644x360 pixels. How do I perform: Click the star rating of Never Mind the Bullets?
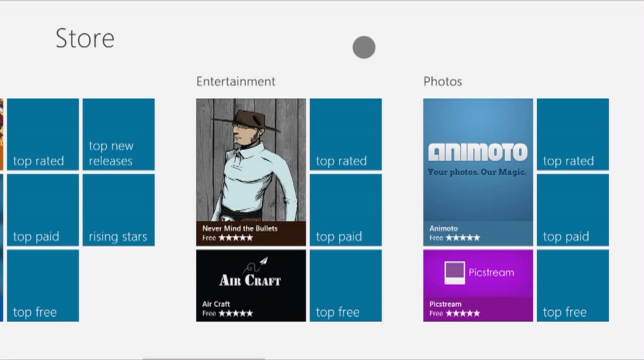click(x=236, y=237)
